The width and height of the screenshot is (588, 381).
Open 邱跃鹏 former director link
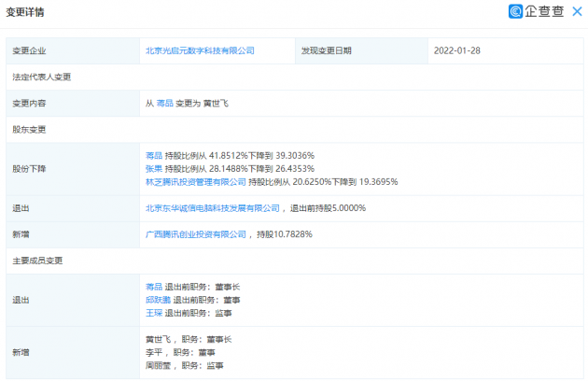(x=158, y=300)
